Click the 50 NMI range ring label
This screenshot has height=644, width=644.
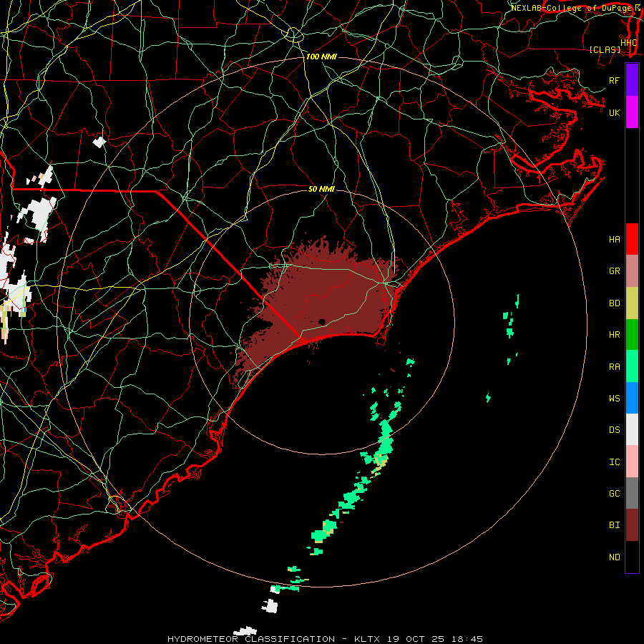tap(321, 189)
